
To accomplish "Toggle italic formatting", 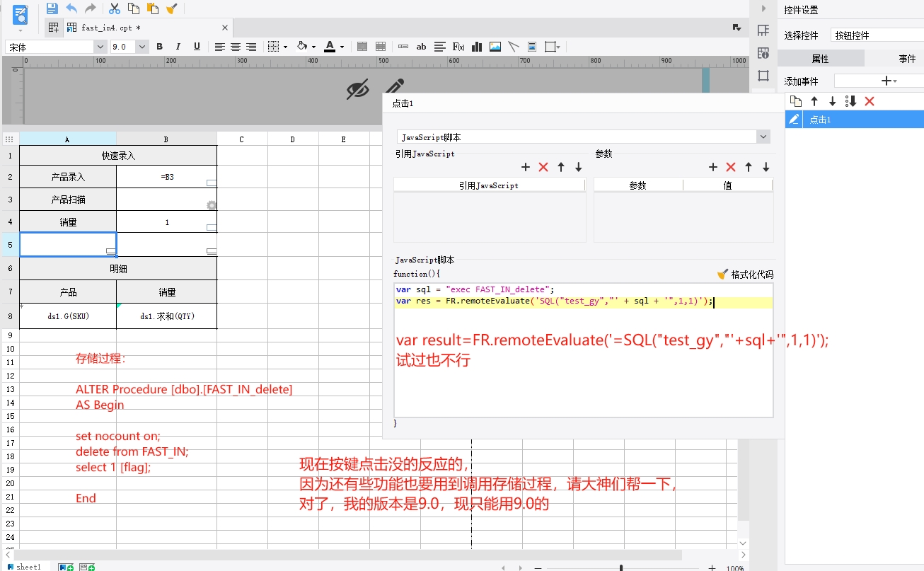I will [178, 47].
